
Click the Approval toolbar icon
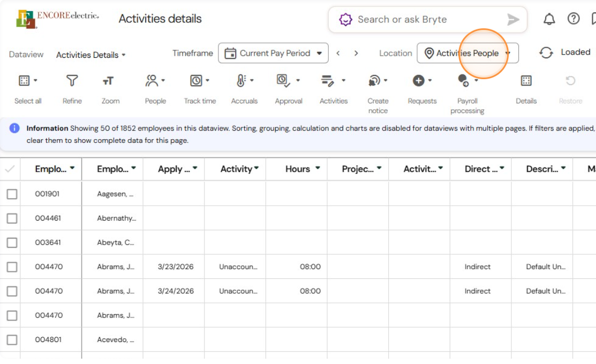(x=283, y=80)
